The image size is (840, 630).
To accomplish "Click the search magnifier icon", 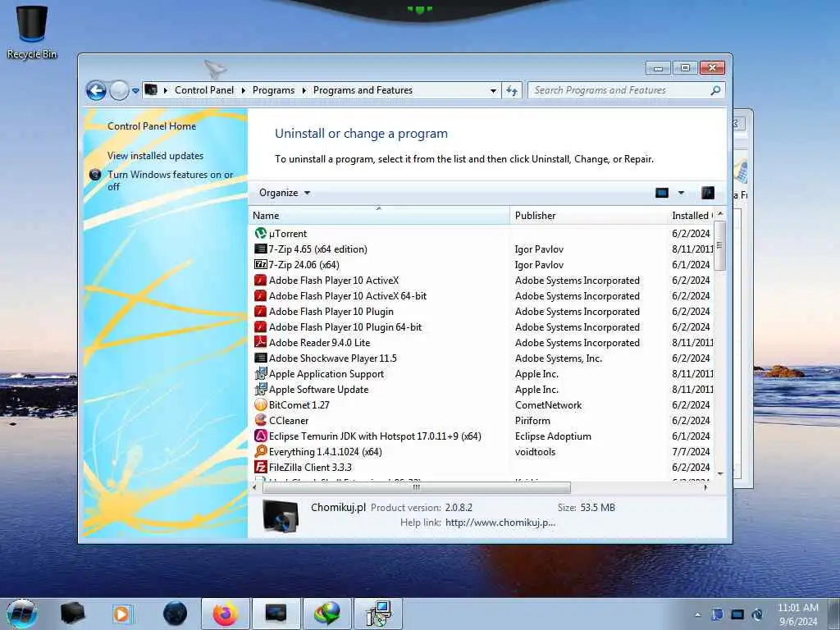I will 715,90.
